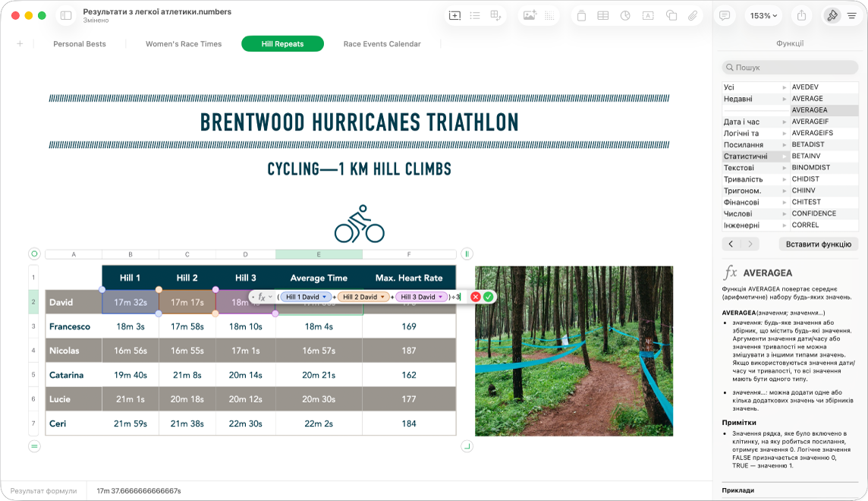Viewport: 868px width, 501px height.
Task: Insert media with the photo icon
Action: (x=529, y=15)
